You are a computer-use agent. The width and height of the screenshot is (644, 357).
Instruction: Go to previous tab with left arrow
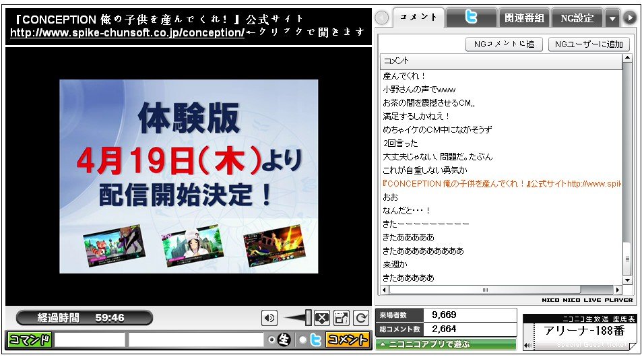[382, 18]
